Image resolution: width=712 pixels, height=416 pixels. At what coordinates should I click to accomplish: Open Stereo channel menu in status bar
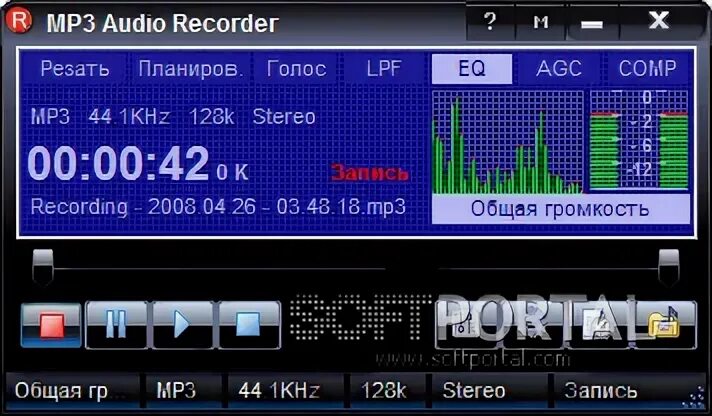[489, 391]
